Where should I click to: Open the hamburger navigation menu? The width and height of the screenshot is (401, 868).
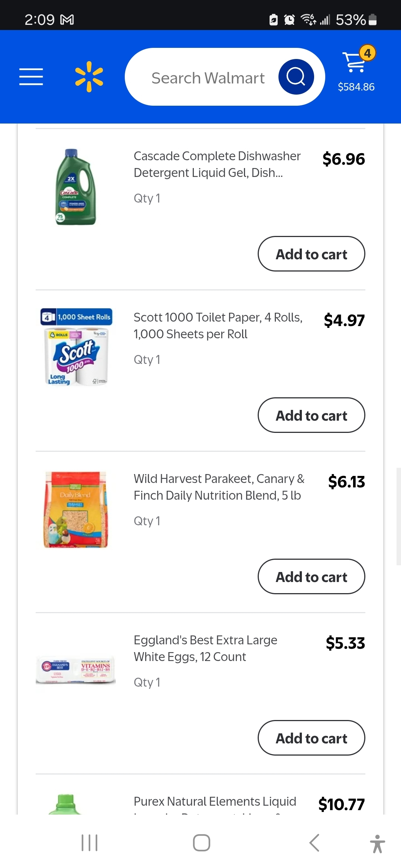(31, 77)
